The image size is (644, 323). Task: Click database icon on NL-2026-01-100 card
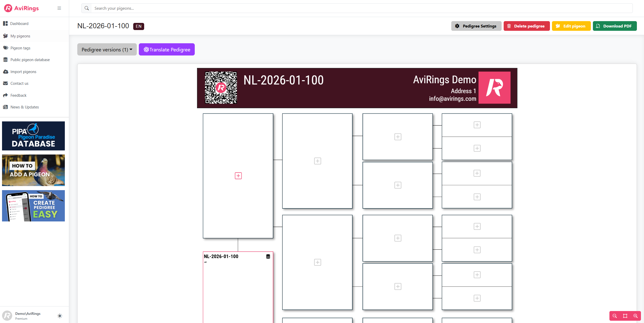[268, 256]
